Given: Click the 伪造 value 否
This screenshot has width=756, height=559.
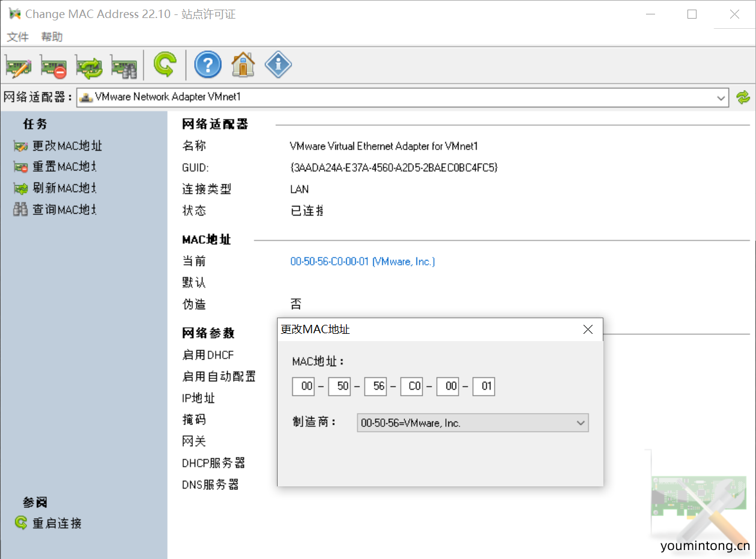Looking at the screenshot, I should pyautogui.click(x=296, y=304).
